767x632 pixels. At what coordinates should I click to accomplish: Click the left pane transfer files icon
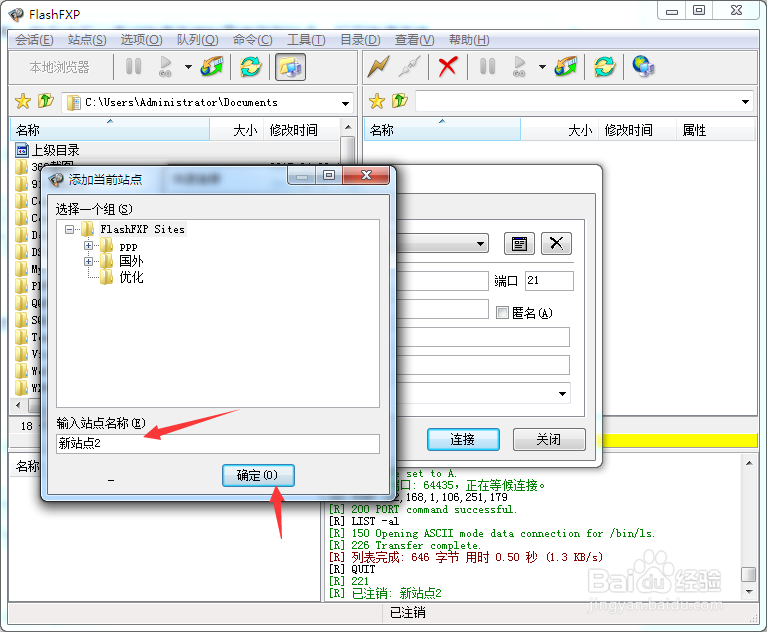[212, 67]
